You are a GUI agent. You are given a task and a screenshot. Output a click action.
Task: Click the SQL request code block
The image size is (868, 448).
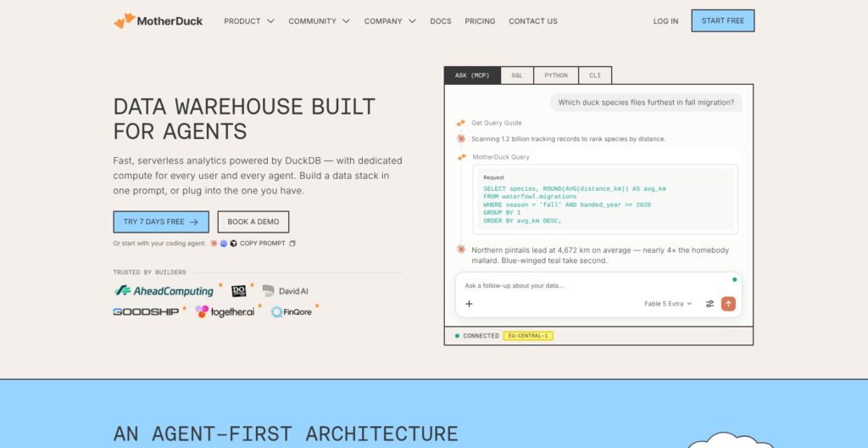point(605,199)
